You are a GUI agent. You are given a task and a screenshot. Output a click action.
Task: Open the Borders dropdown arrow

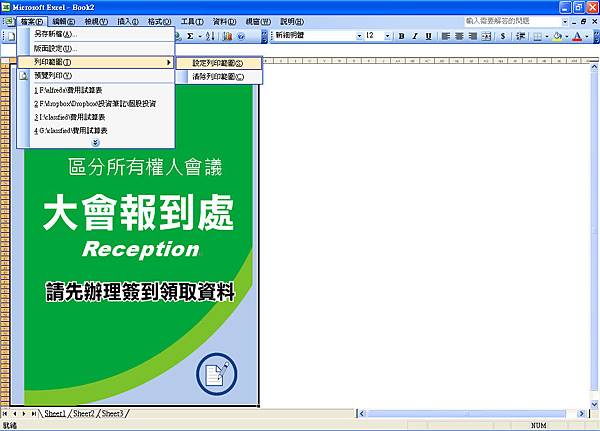pyautogui.click(x=546, y=36)
